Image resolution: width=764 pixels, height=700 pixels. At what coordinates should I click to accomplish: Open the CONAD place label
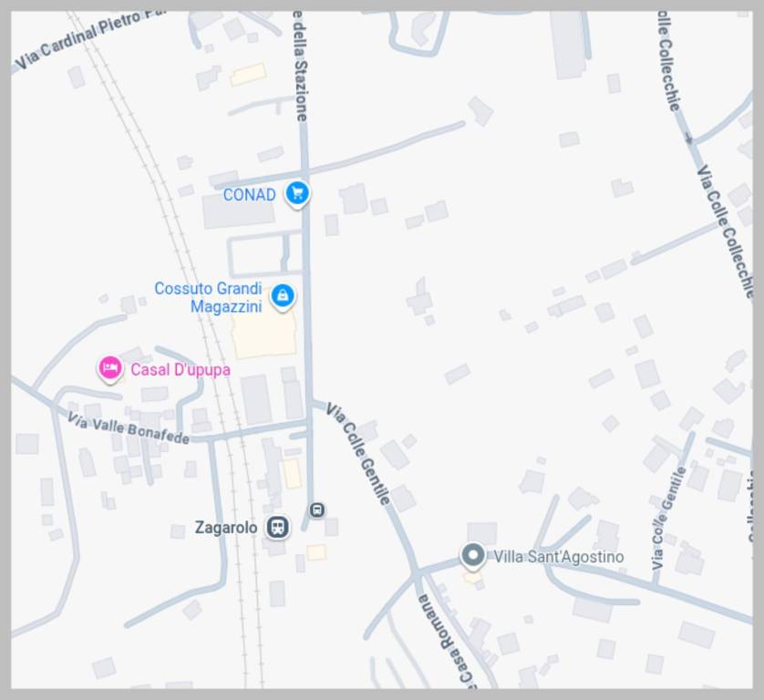(250, 195)
